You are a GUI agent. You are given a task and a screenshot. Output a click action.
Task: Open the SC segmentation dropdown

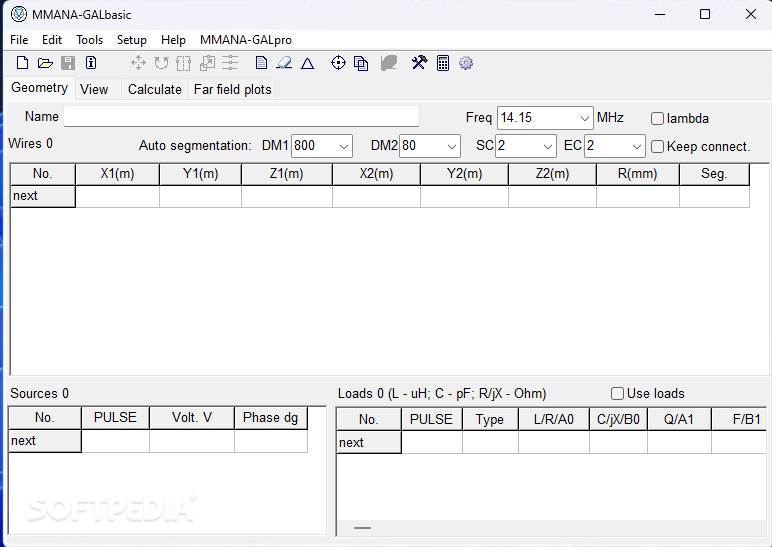[x=547, y=146]
